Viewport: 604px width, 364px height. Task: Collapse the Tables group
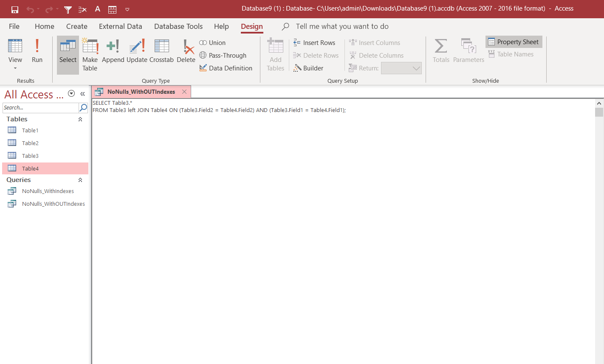click(80, 120)
